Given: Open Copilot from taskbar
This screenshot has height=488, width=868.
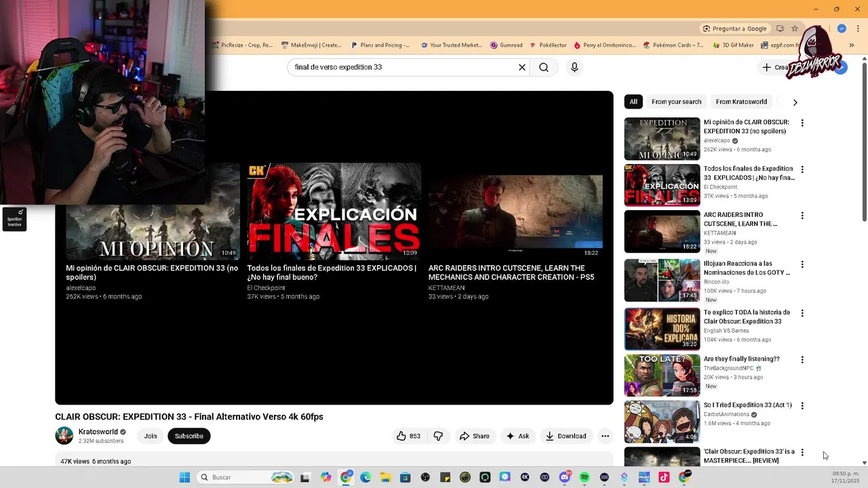Looking at the screenshot, I should click(326, 477).
